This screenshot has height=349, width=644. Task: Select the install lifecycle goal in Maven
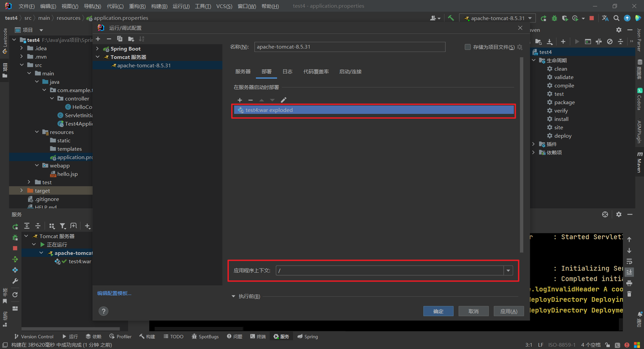pyautogui.click(x=561, y=119)
